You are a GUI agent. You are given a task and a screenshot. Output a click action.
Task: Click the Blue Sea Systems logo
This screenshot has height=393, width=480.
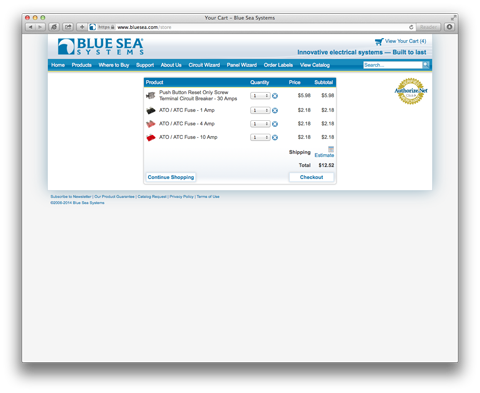click(x=100, y=46)
